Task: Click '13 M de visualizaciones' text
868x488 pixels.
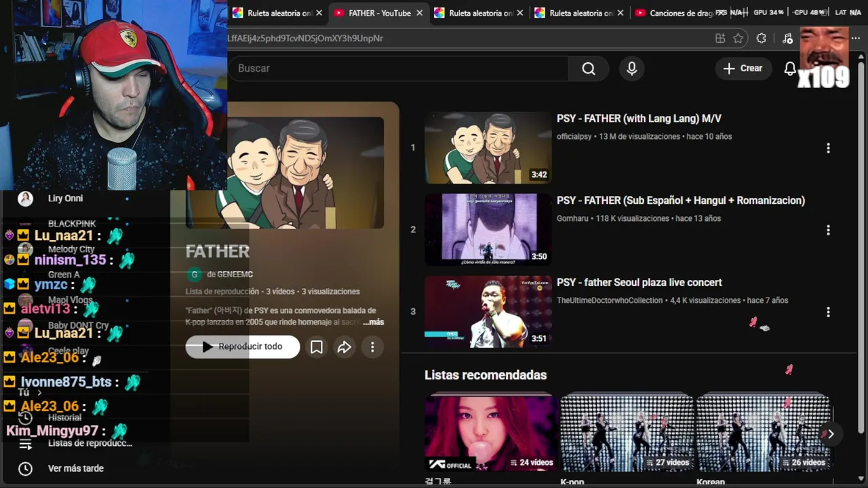Action: click(x=639, y=136)
